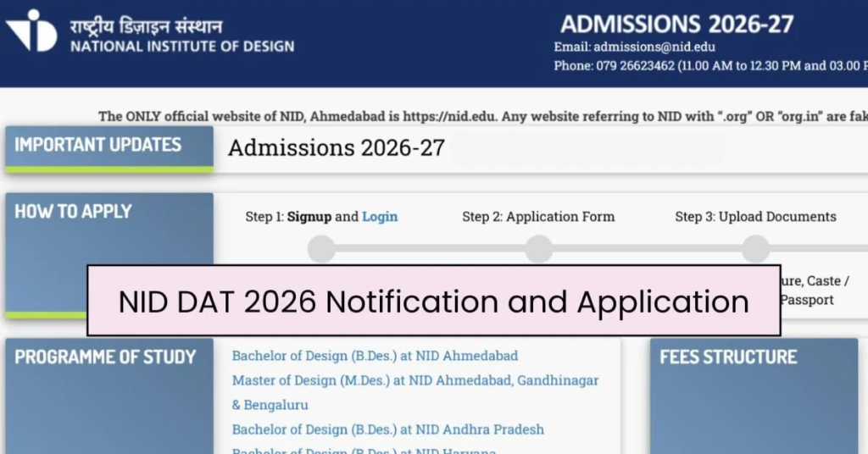This screenshot has width=868, height=454.
Task: Click the NID logo icon
Action: [x=31, y=30]
